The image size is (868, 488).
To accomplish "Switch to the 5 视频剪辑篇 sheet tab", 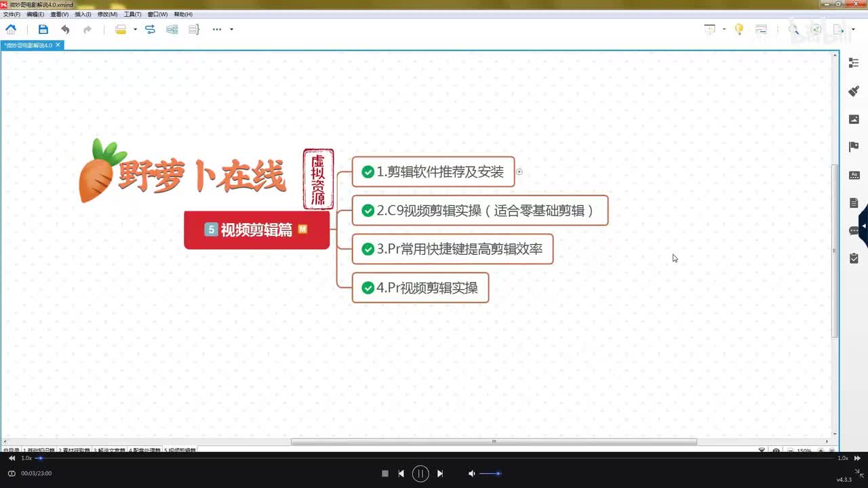I will [180, 450].
